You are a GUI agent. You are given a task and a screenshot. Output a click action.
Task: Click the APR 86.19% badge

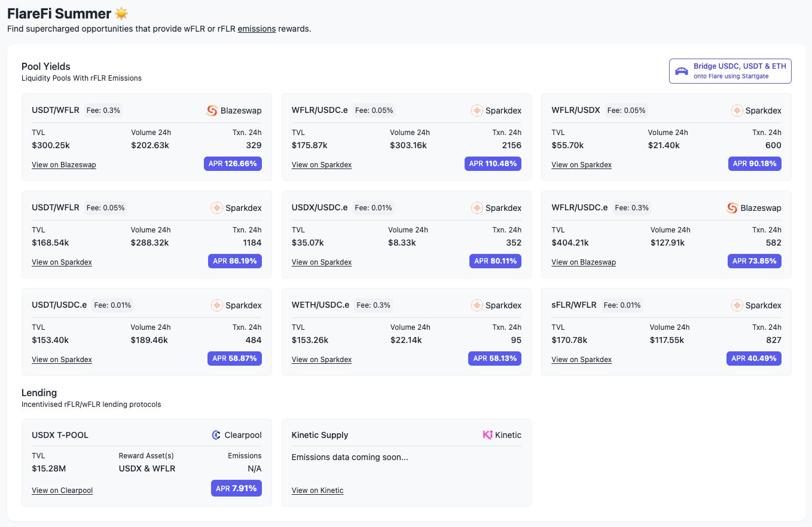(x=235, y=261)
